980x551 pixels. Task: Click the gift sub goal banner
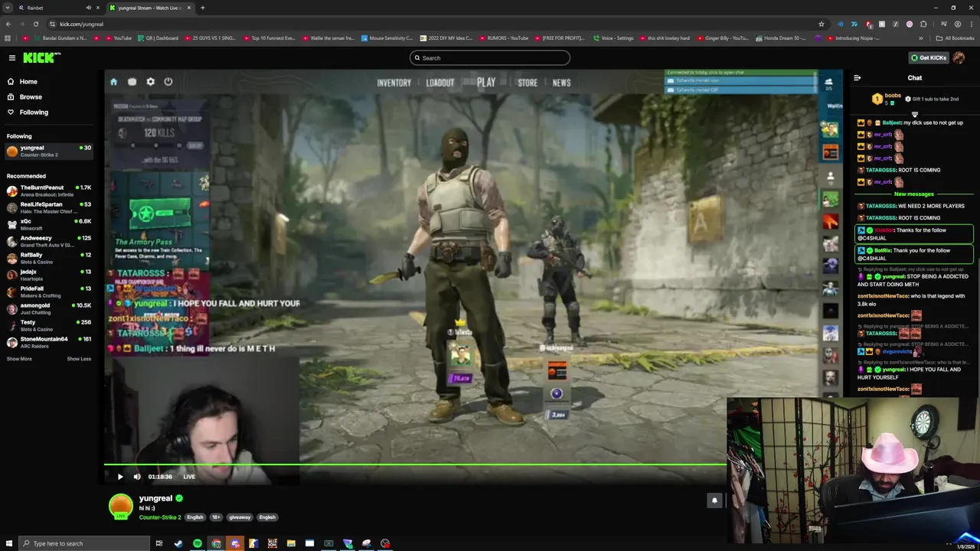point(915,99)
